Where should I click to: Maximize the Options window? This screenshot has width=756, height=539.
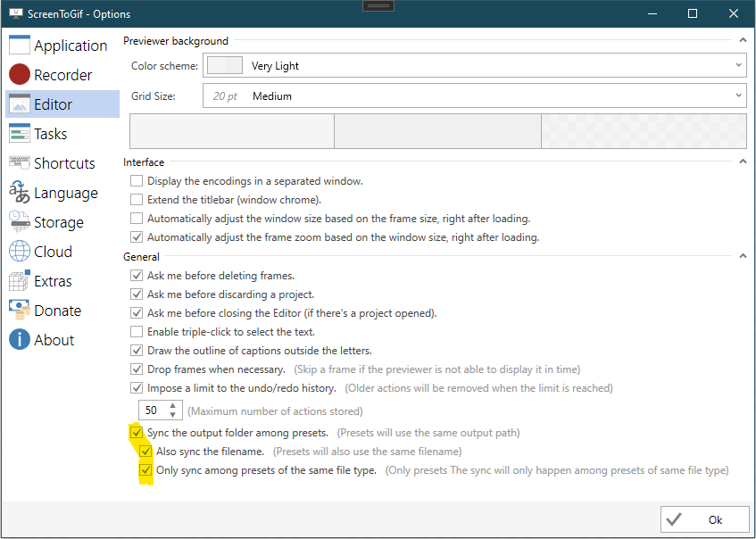click(693, 13)
